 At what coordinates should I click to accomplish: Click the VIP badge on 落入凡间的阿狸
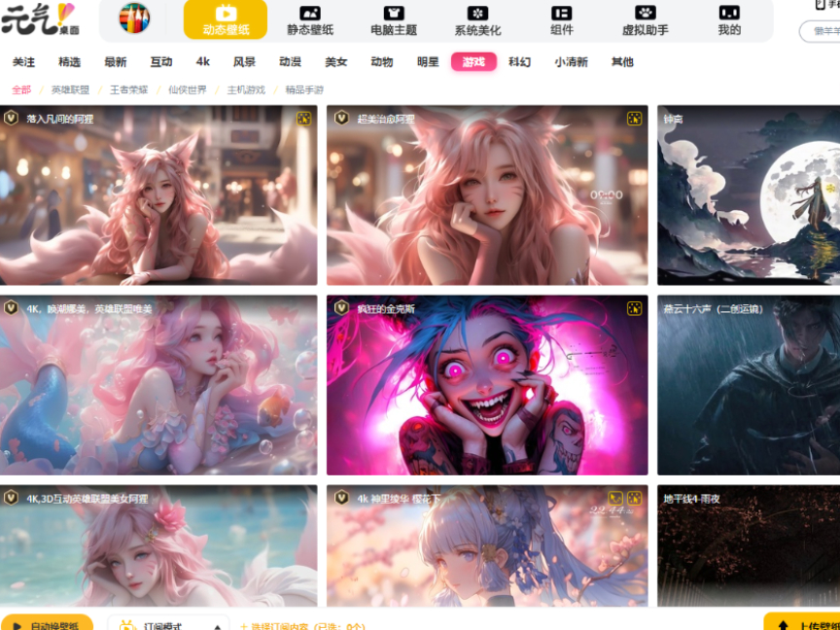[12, 118]
